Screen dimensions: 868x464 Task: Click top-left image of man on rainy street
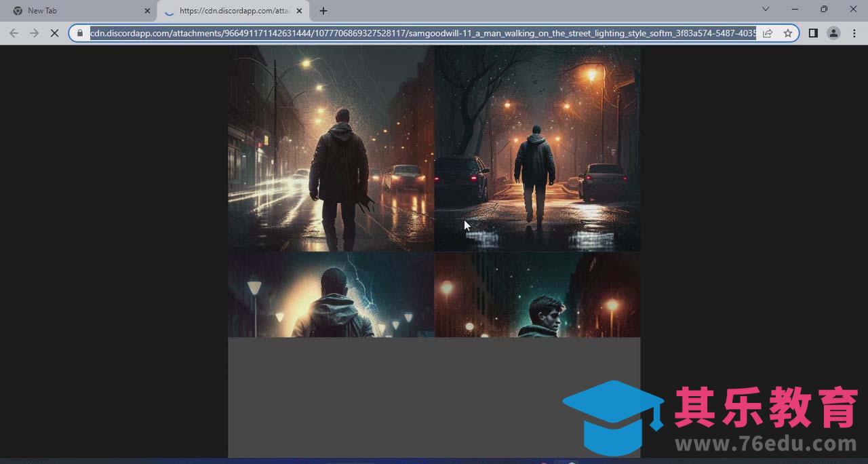(331, 149)
